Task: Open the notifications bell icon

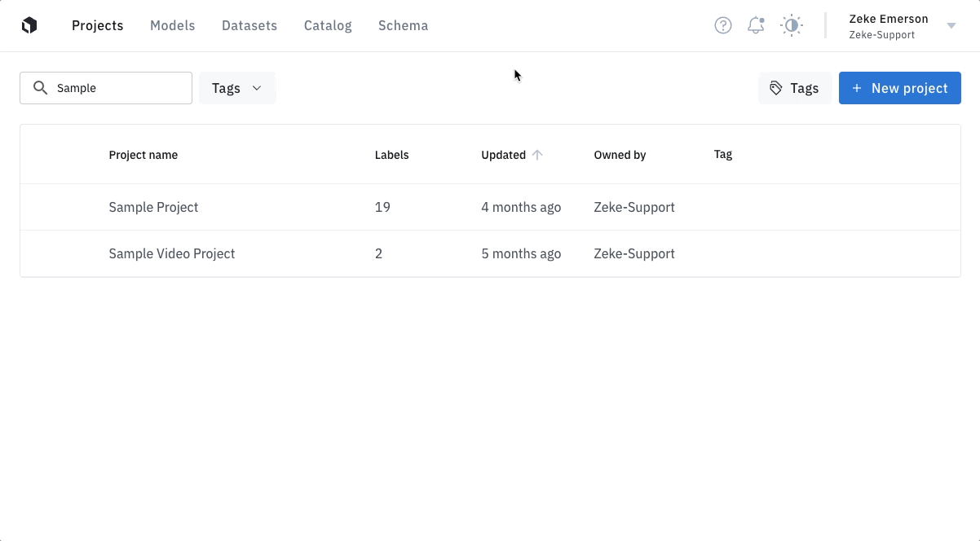Action: [x=756, y=25]
